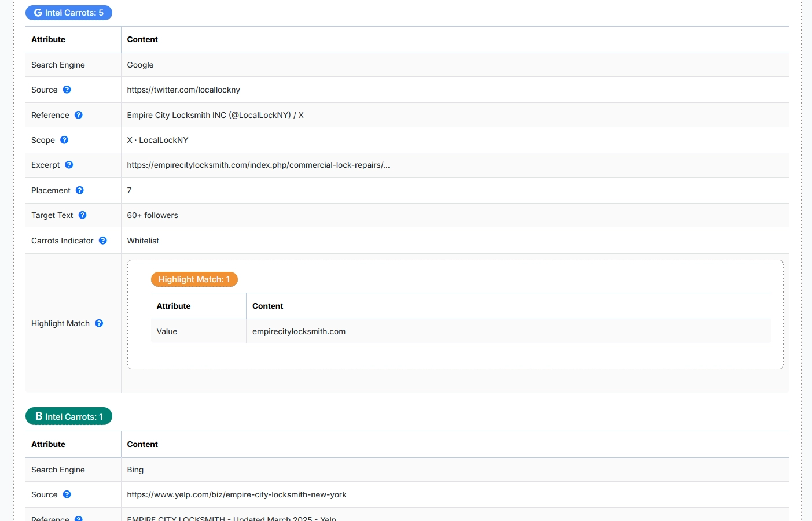Click the help icon beside Highlight Match label
Viewport: 812px width, 521px height.
coord(99,323)
